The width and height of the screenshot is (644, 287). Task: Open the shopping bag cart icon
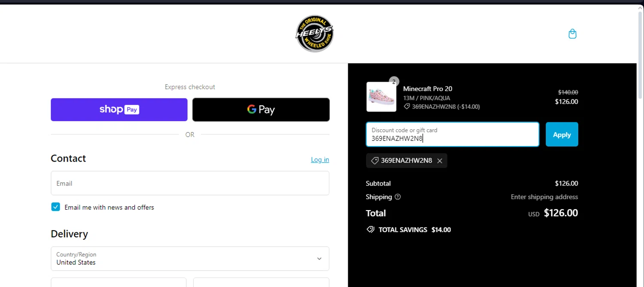pyautogui.click(x=572, y=34)
